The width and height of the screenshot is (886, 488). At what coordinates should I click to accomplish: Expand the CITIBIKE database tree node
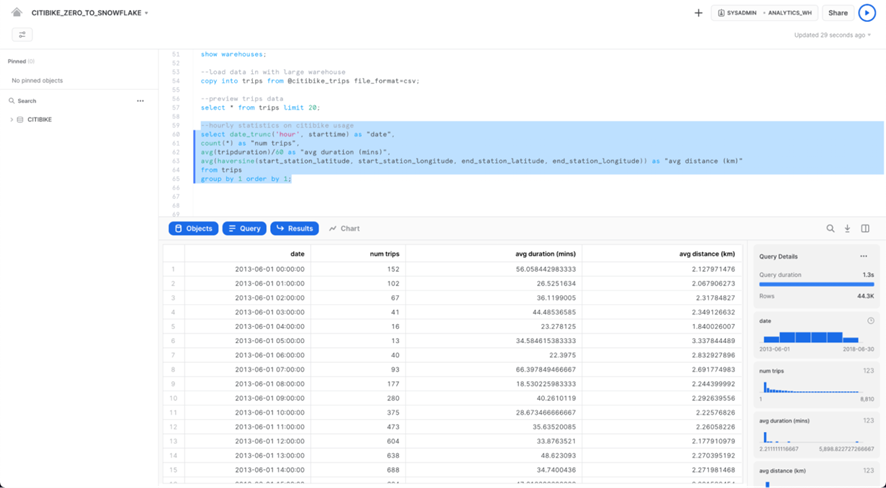tap(12, 120)
